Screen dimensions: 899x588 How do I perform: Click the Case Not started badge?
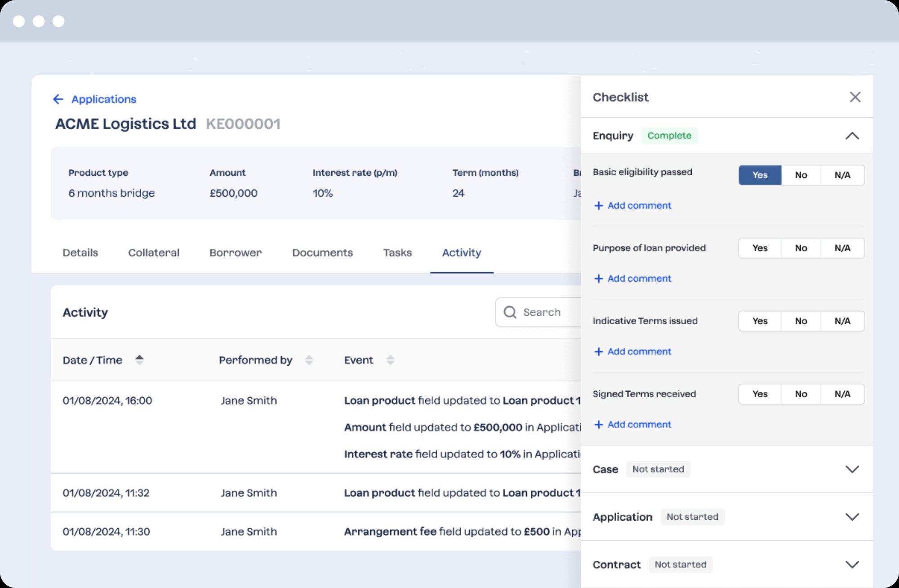coord(658,469)
